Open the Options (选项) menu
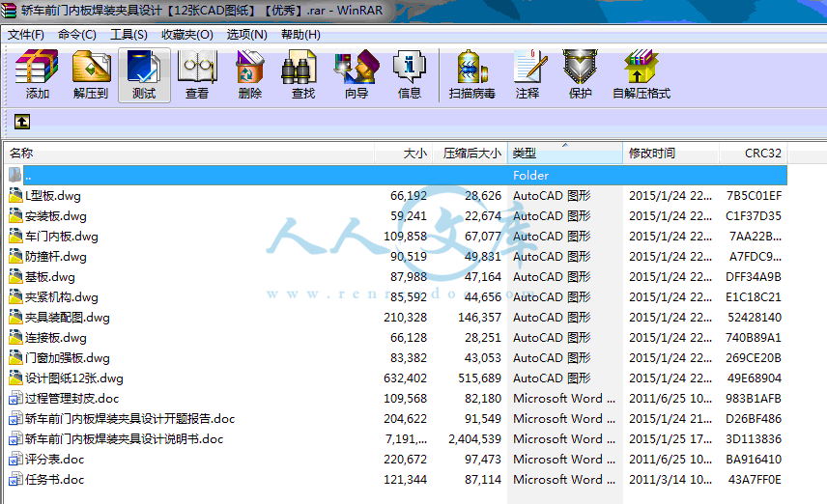This screenshot has height=504, width=827. click(246, 35)
